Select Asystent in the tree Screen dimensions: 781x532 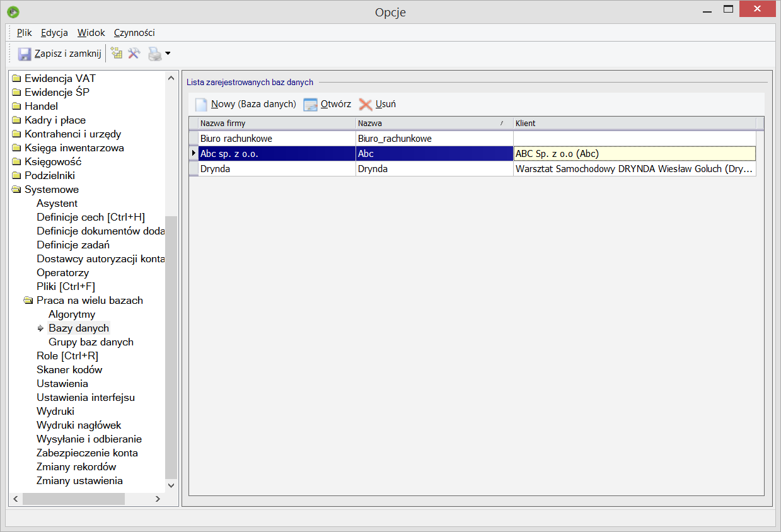pos(57,204)
